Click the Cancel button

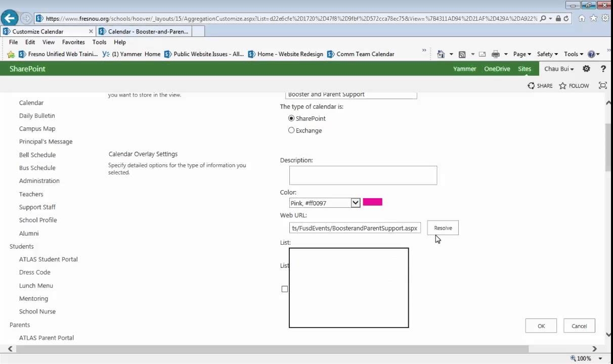579,326
